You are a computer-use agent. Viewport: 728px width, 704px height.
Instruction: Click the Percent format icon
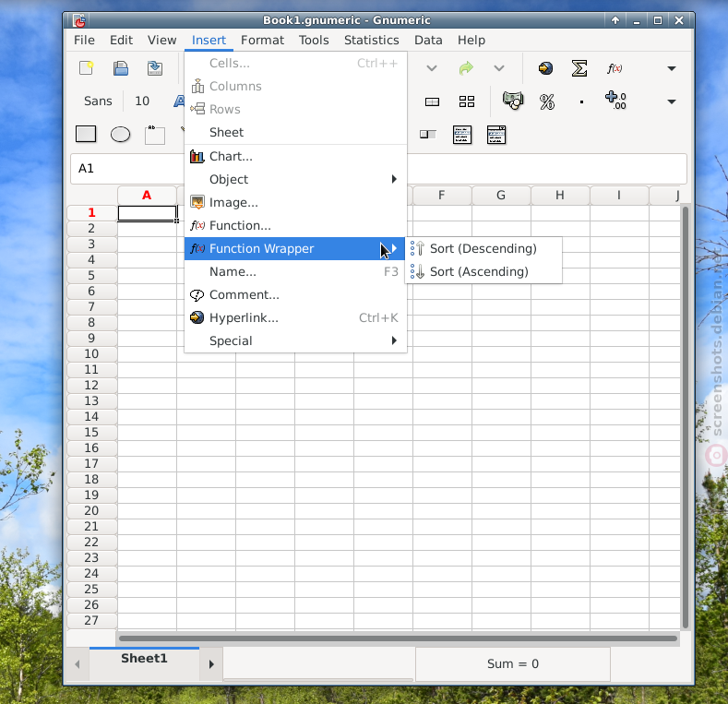coord(547,101)
